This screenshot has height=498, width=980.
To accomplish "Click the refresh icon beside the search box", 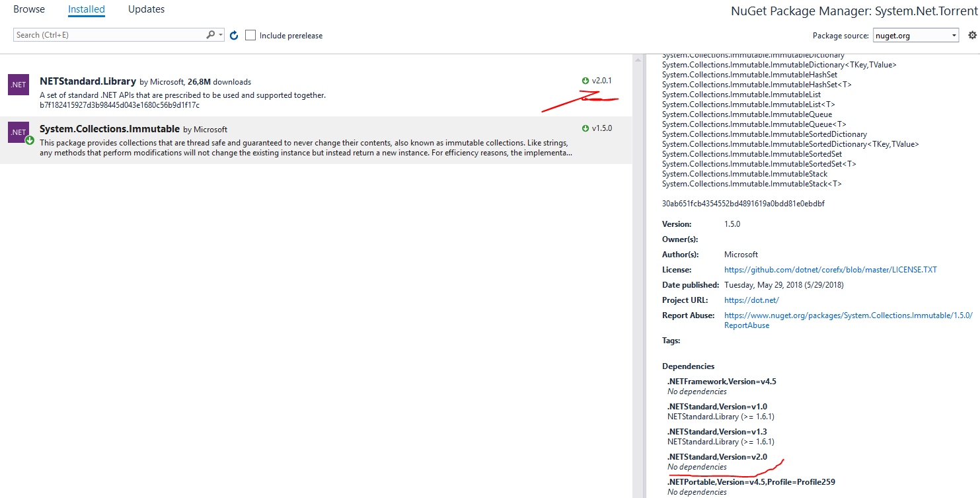I will click(234, 35).
